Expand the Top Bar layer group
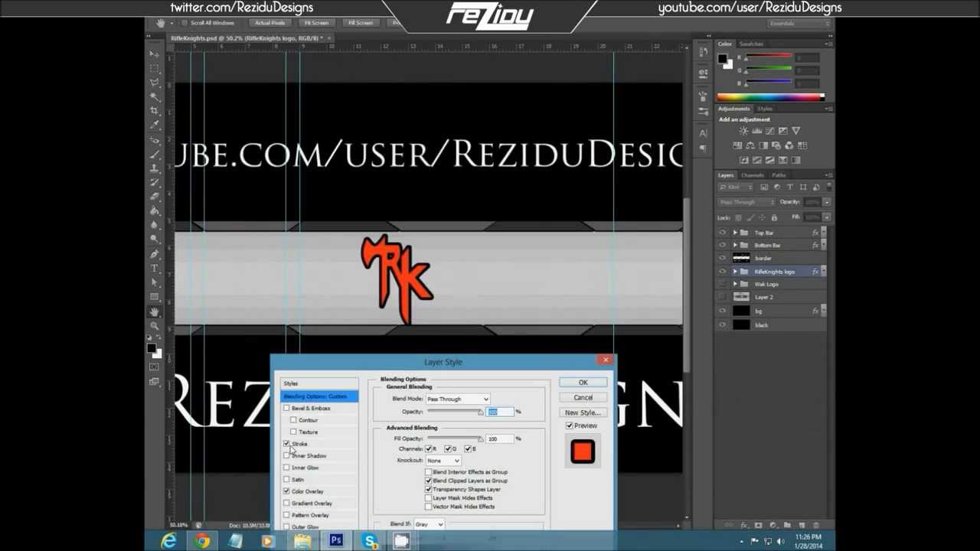 (735, 233)
